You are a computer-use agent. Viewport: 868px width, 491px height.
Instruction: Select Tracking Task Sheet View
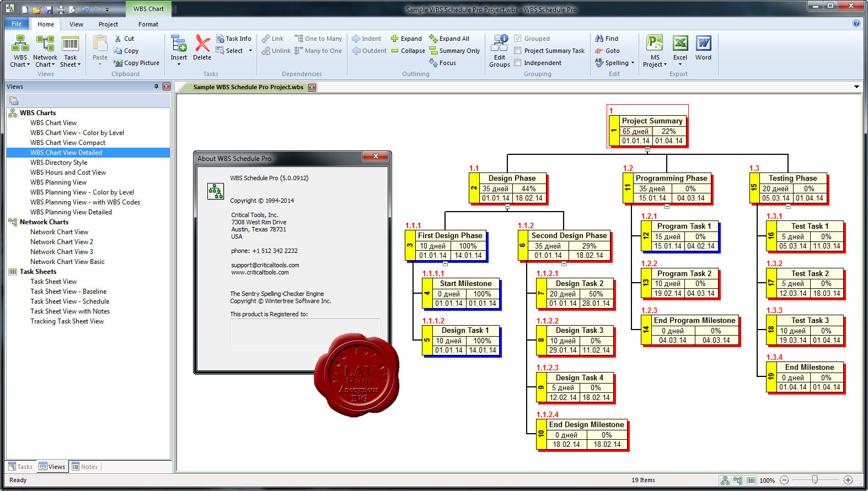point(67,321)
